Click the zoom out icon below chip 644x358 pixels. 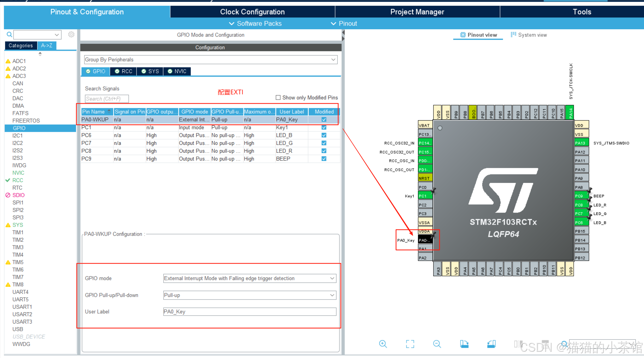pos(437,344)
